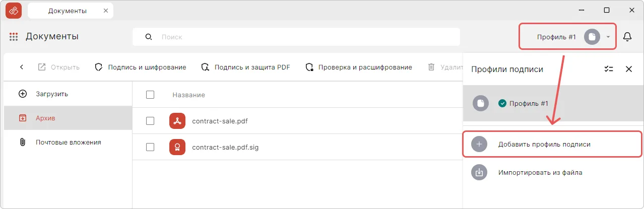Click the shield icon for Подпись и шифрование
Screen dimensions: 644x209
pyautogui.click(x=99, y=67)
